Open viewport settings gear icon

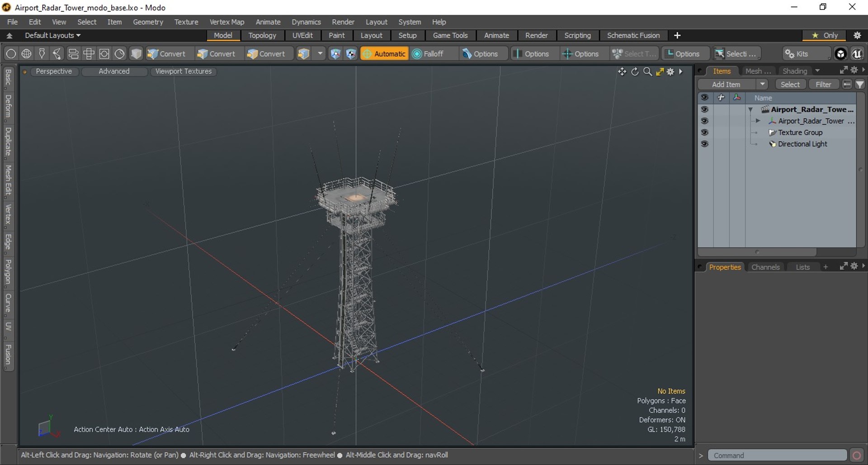[x=670, y=72]
